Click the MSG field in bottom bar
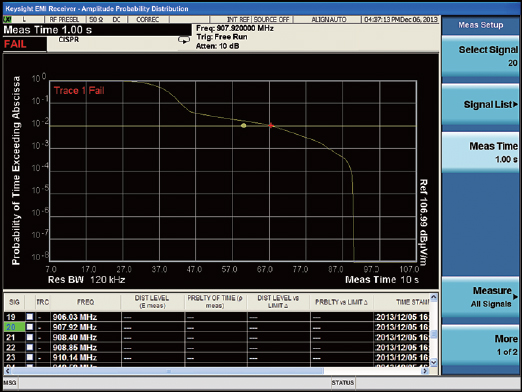 point(10,383)
